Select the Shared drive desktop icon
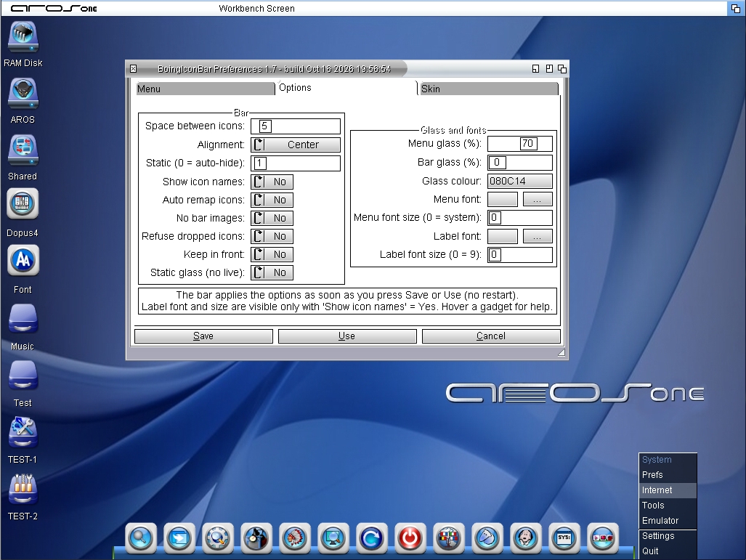The image size is (746, 560). click(x=23, y=158)
